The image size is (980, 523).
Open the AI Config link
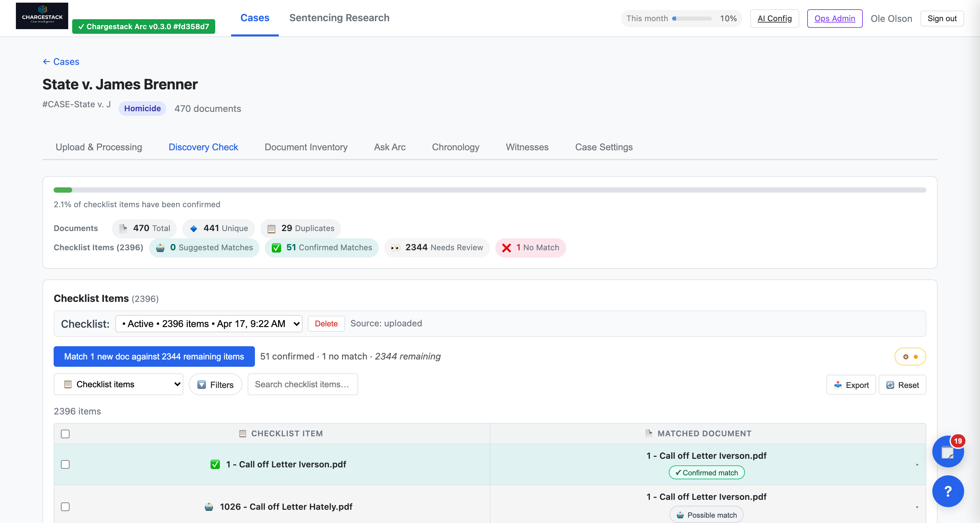[774, 18]
